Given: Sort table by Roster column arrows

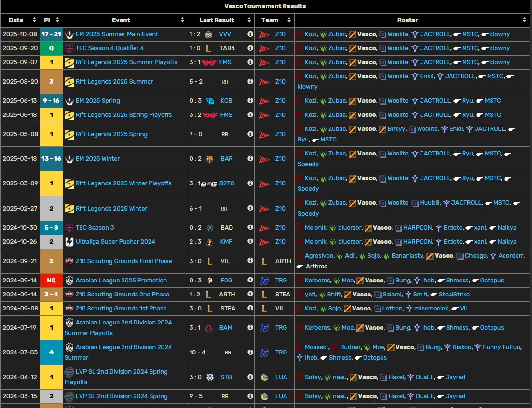Looking at the screenshot, I should pos(525,20).
